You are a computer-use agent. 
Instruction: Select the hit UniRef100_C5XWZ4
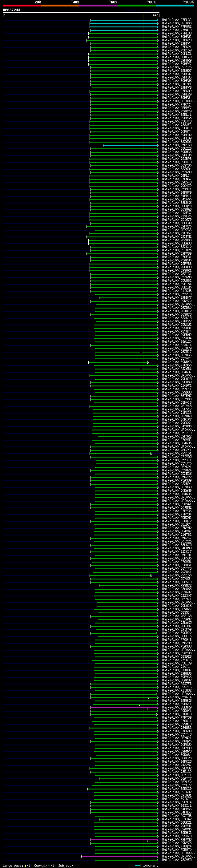[176, 470]
